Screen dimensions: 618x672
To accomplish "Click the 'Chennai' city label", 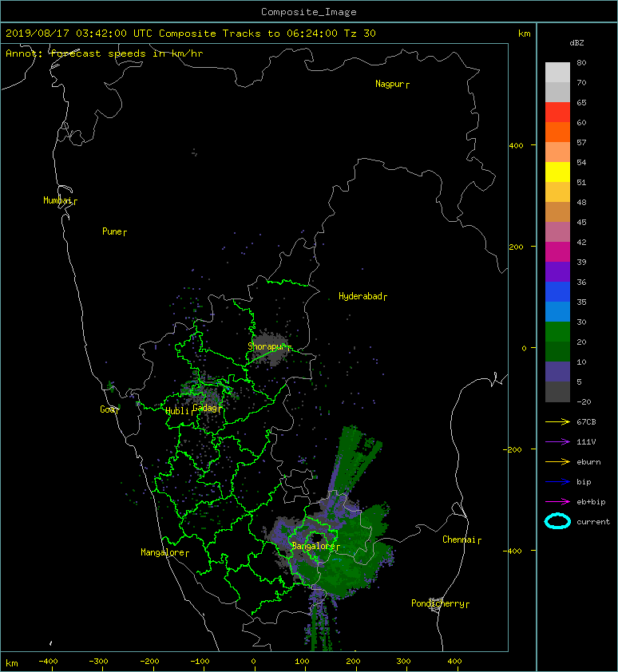I will point(462,540).
